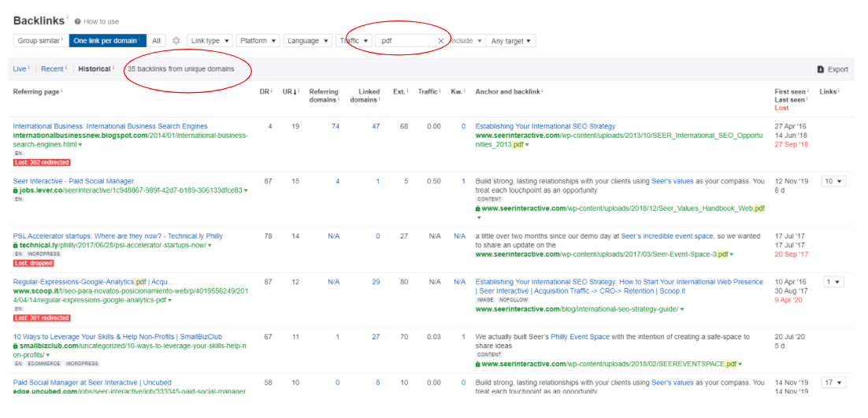Enable Group similar mode
Image resolution: width=868 pixels, height=418 pixels.
[x=39, y=41]
